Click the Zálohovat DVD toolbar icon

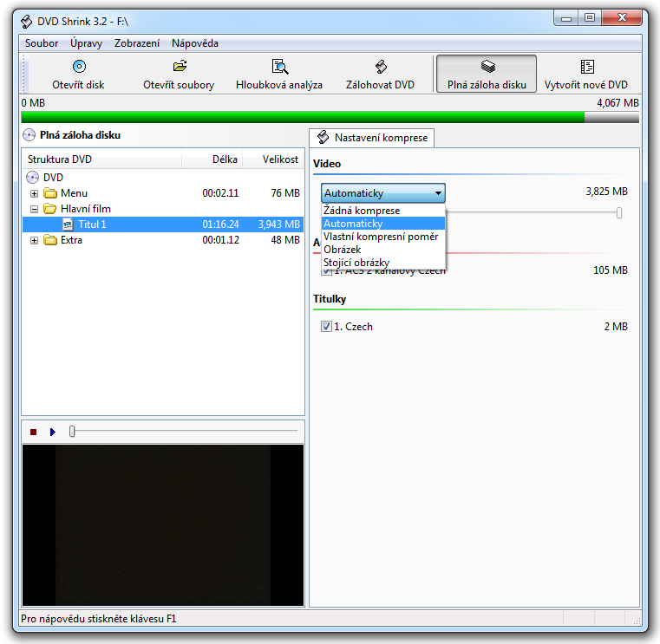coord(381,67)
